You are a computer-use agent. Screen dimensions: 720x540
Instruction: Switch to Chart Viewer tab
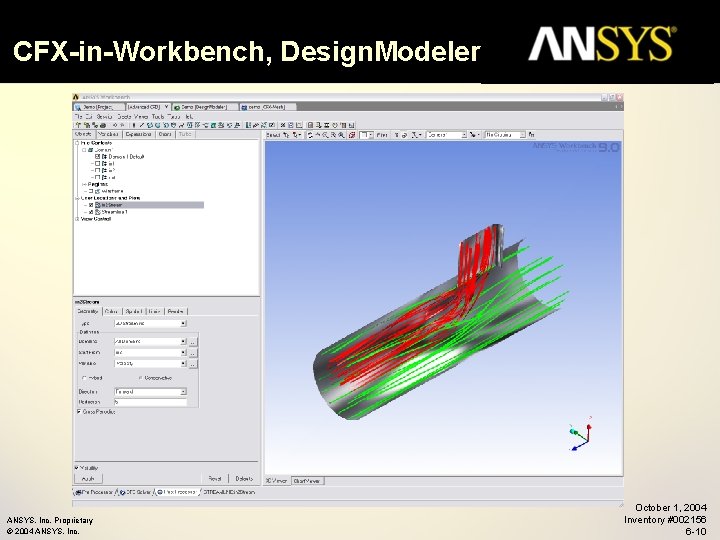307,481
